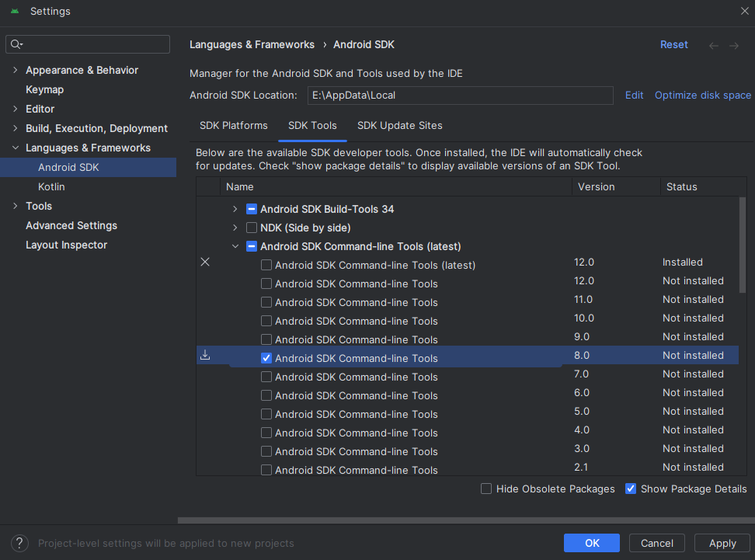Check Command-line Tools version 9.0 checkbox
Screen dimensions: 755x560
point(266,339)
